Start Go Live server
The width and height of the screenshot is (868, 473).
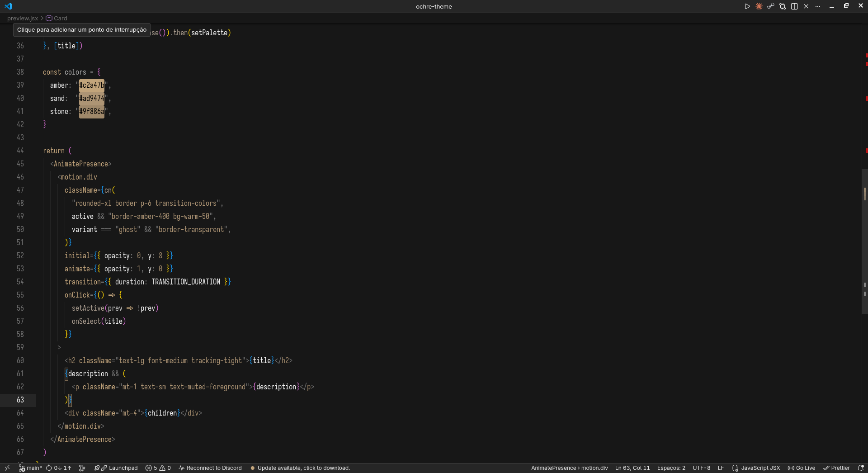pyautogui.click(x=801, y=468)
